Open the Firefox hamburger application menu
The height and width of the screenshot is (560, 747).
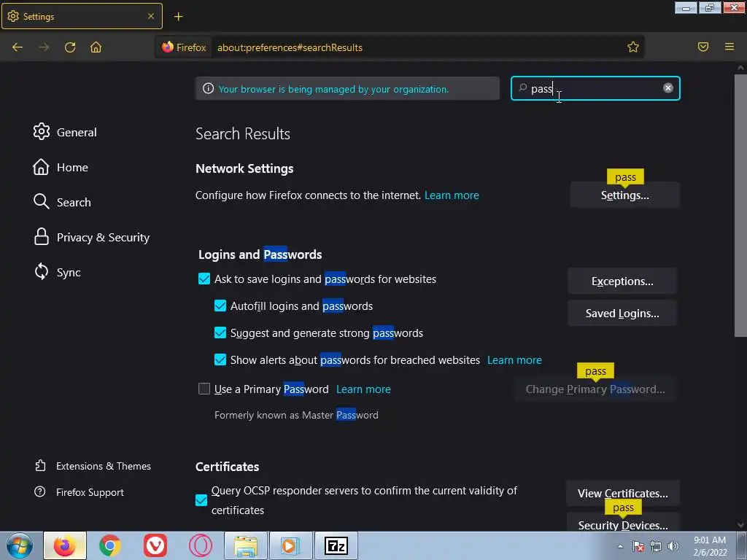click(x=729, y=47)
